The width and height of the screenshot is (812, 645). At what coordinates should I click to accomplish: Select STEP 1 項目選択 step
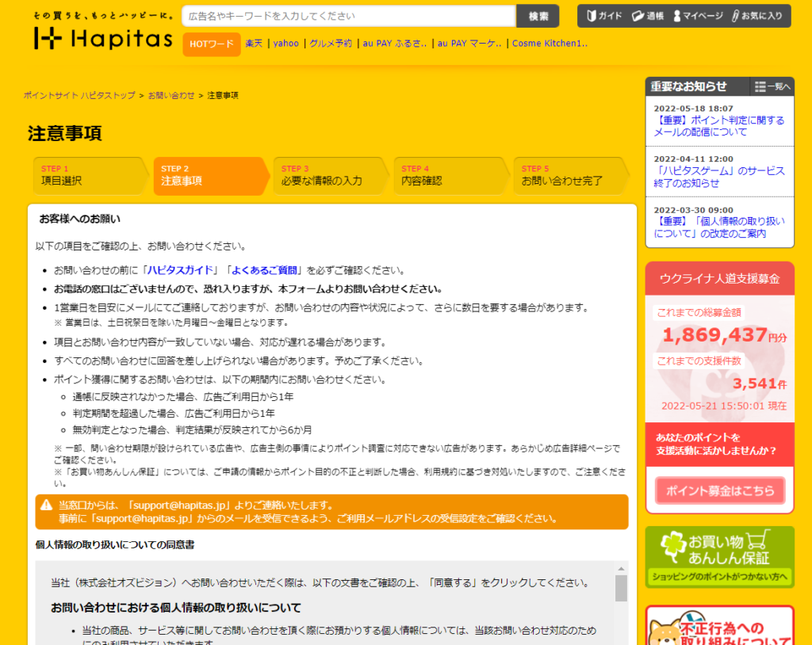[90, 176]
